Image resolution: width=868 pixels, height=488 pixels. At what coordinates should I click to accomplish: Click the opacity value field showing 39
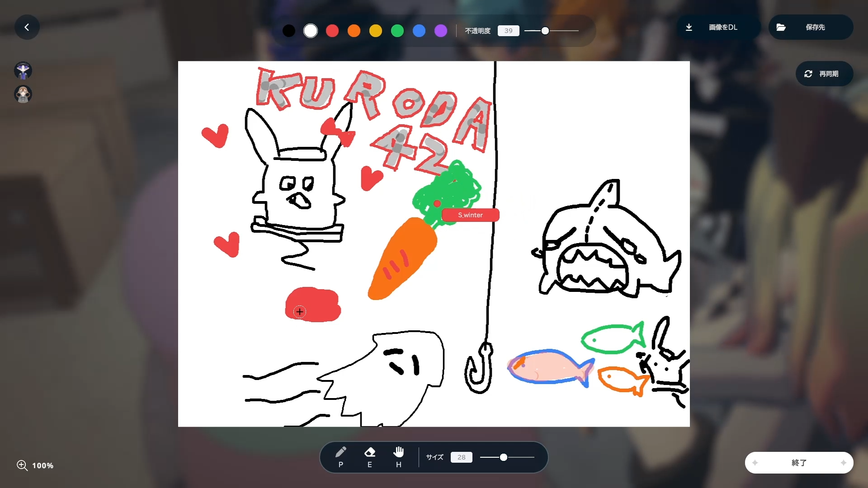pyautogui.click(x=508, y=31)
